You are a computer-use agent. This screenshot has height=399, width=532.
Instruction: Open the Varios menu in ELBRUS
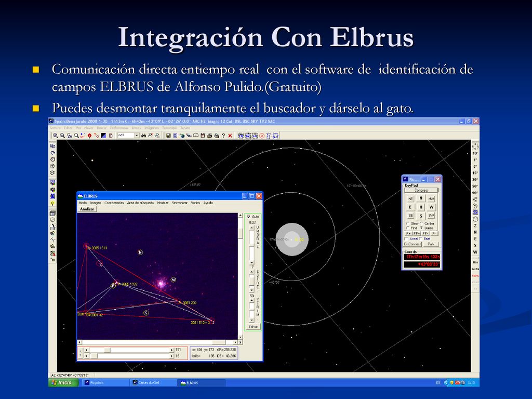pyautogui.click(x=195, y=203)
